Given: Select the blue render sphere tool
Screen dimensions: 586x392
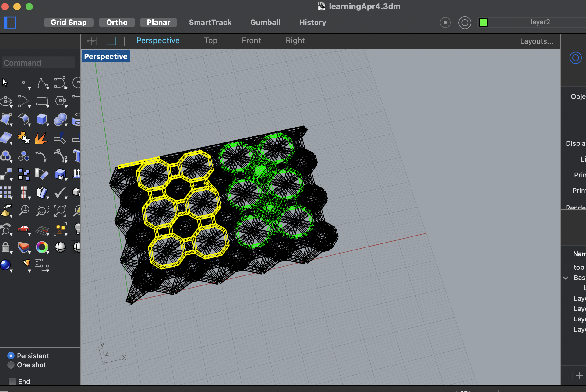Looking at the screenshot, I should click(x=5, y=265).
